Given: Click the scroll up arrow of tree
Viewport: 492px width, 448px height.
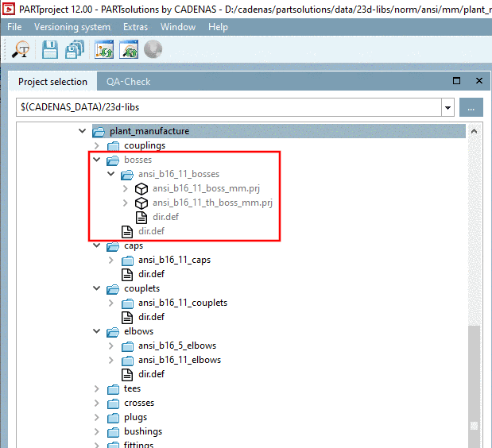Looking at the screenshot, I should (474, 131).
